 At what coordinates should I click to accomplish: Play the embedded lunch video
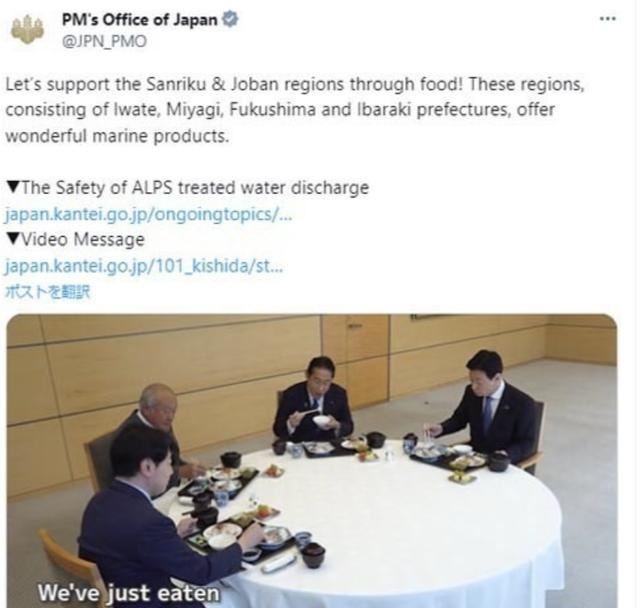[312, 461]
